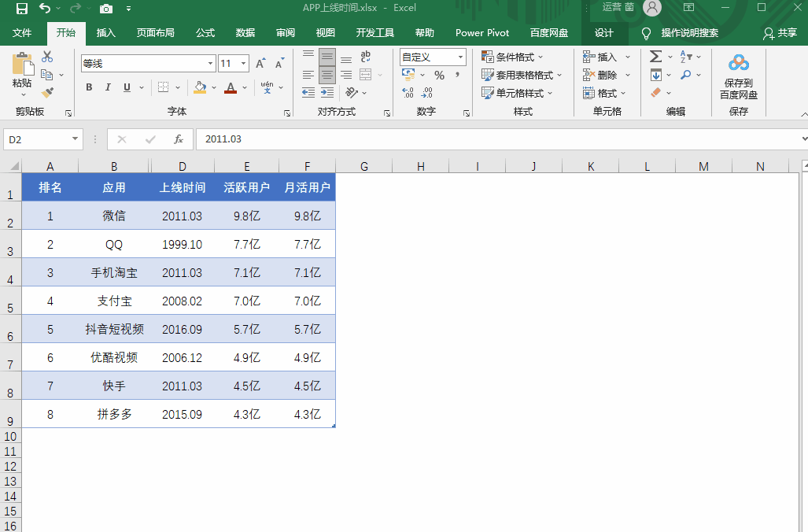Toggle align text left

(308, 75)
